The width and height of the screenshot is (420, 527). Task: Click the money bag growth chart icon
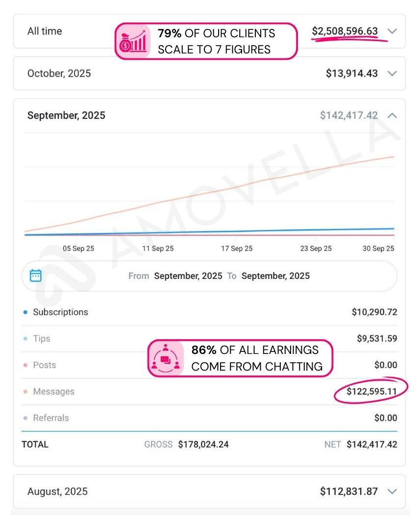click(132, 42)
